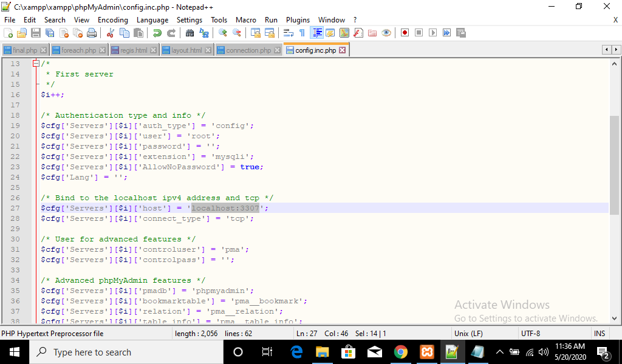
Task: Close the layout.html tab
Action: [x=208, y=50]
